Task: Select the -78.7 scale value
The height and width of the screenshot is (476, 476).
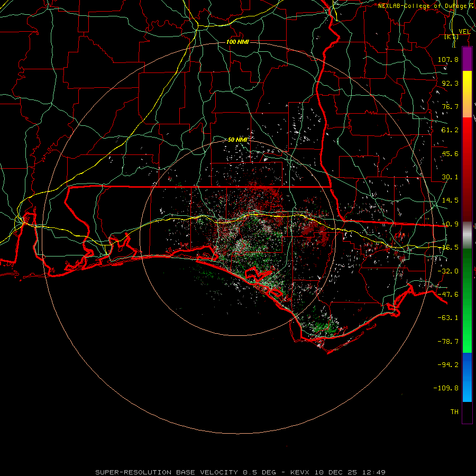Action: [x=448, y=342]
